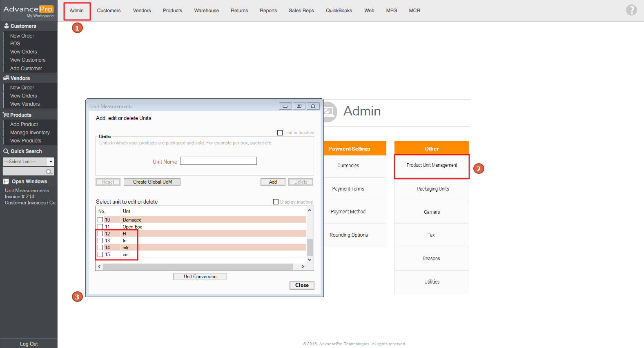
Task: Open the QuickBooks menu
Action: pos(339,11)
